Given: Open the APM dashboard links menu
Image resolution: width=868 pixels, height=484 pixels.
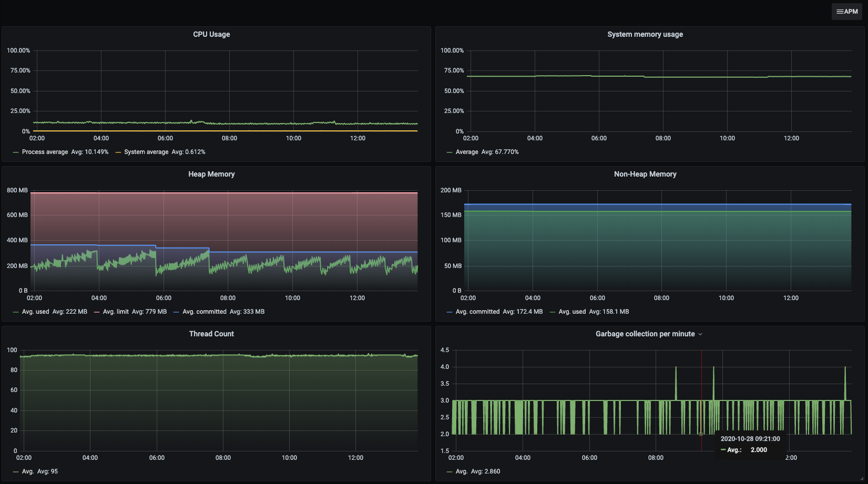Looking at the screenshot, I should 846,12.
